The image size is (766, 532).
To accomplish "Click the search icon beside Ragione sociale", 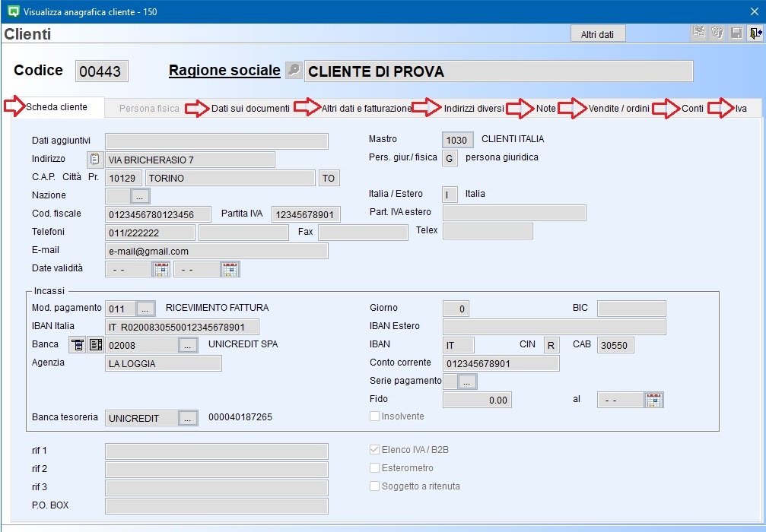I will tap(294, 71).
